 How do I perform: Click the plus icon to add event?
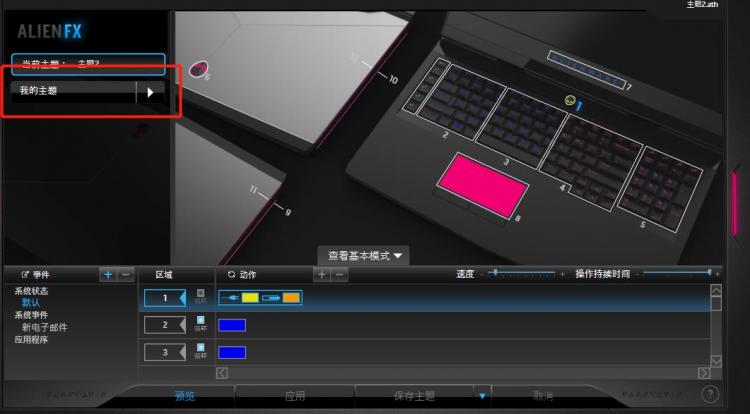[x=107, y=274]
